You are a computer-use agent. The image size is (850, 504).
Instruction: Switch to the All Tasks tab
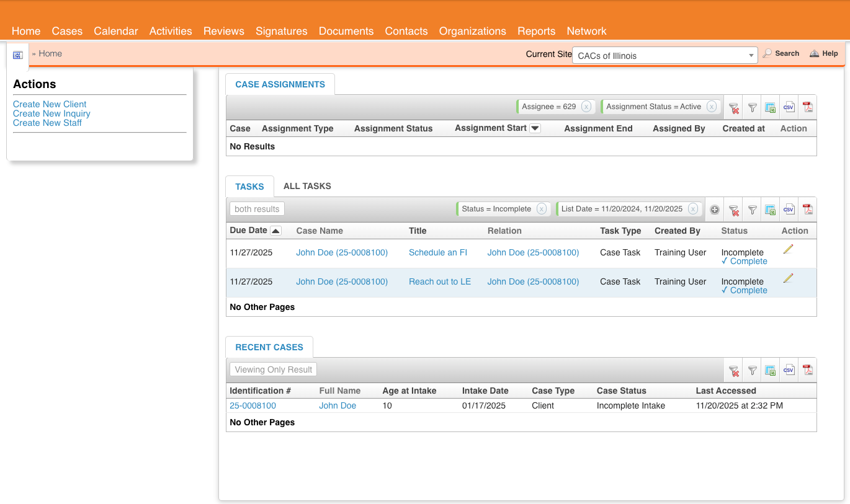pos(307,186)
